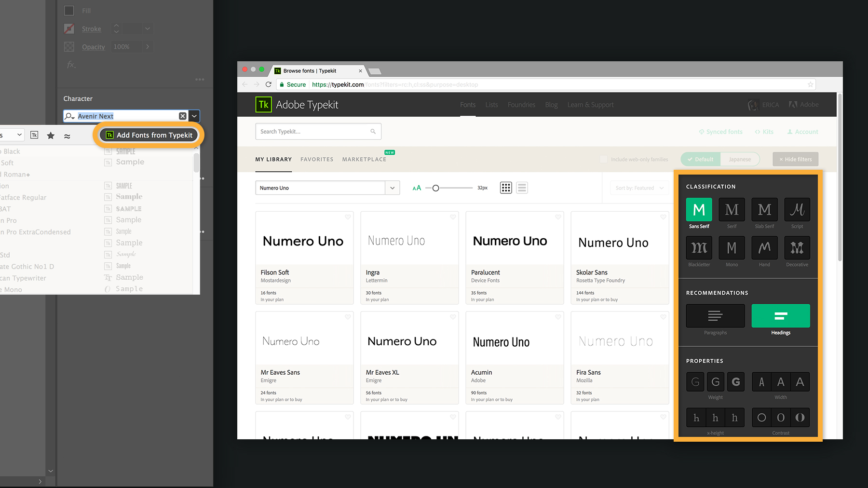
Task: Filter by similar fonts icon
Action: click(x=67, y=136)
